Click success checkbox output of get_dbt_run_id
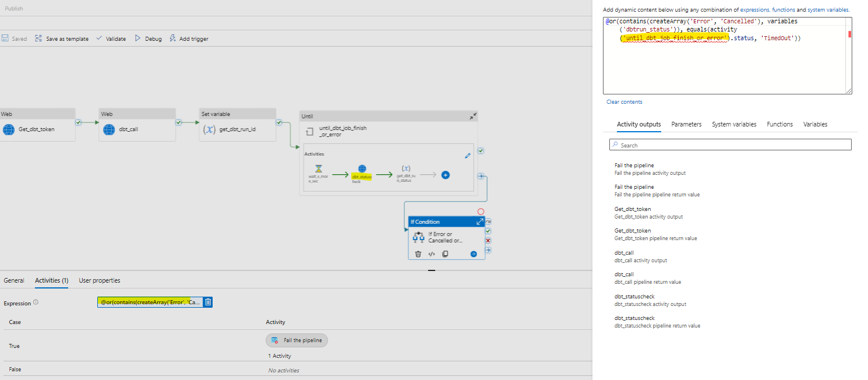Screen dimensions: 868x380 pyautogui.click(x=280, y=122)
